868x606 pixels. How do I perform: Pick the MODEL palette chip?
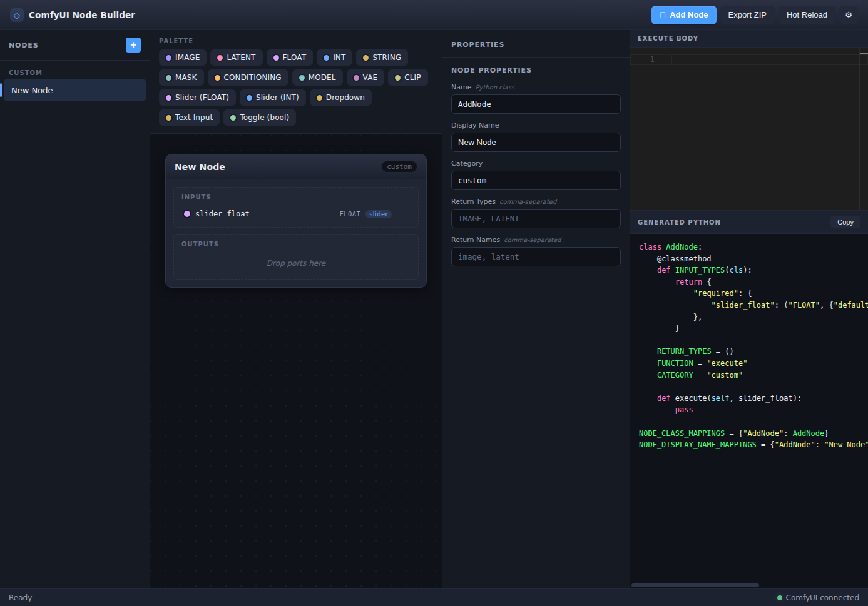pos(317,78)
